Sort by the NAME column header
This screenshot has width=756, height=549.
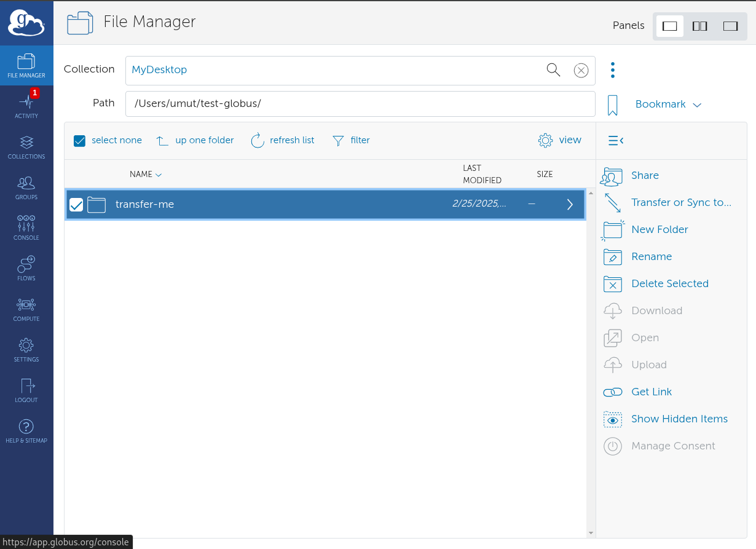click(x=146, y=175)
